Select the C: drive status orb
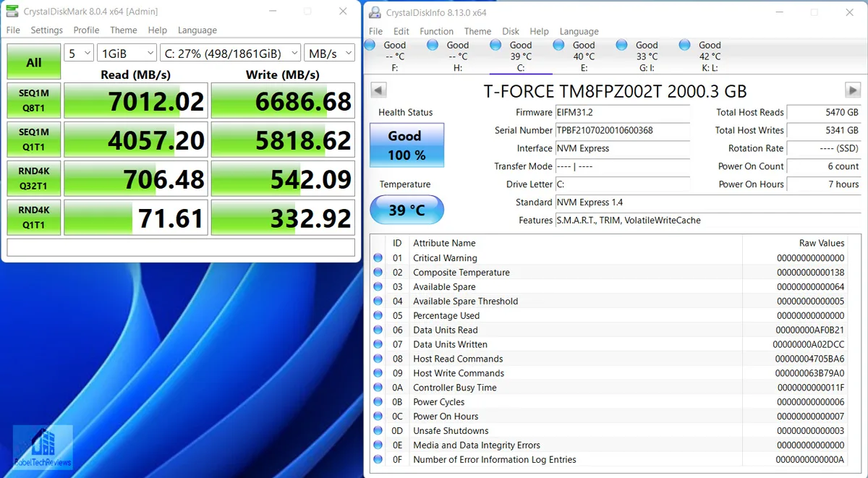 [x=496, y=46]
